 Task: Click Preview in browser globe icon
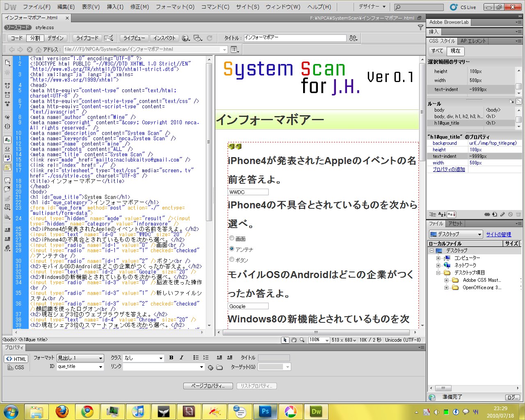186,38
